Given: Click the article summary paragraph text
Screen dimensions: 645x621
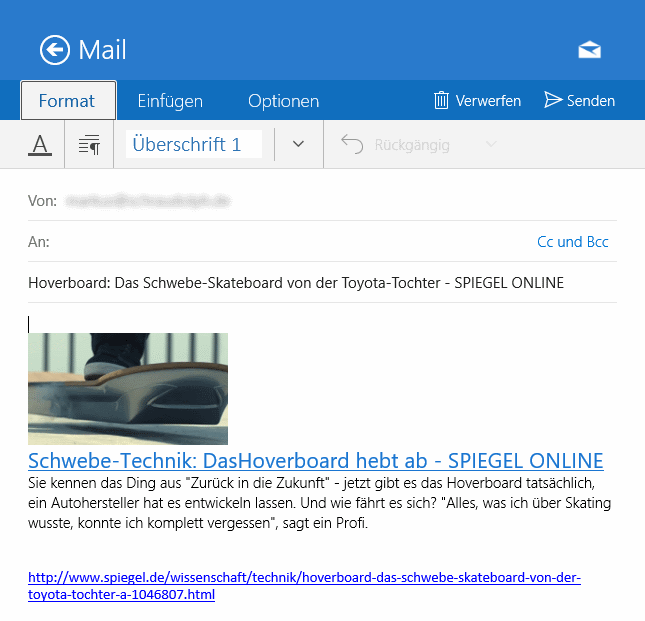Looking at the screenshot, I should (x=319, y=503).
